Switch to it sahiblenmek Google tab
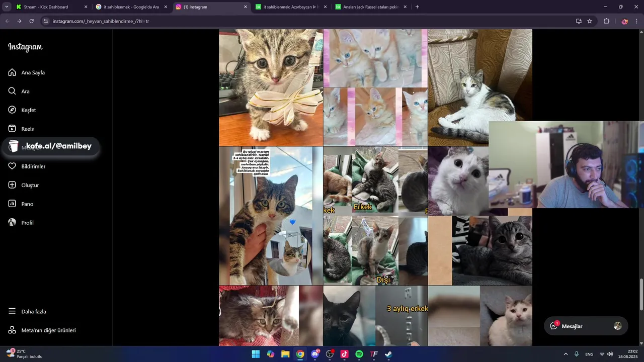Image resolution: width=644 pixels, height=362 pixels. click(131, 7)
